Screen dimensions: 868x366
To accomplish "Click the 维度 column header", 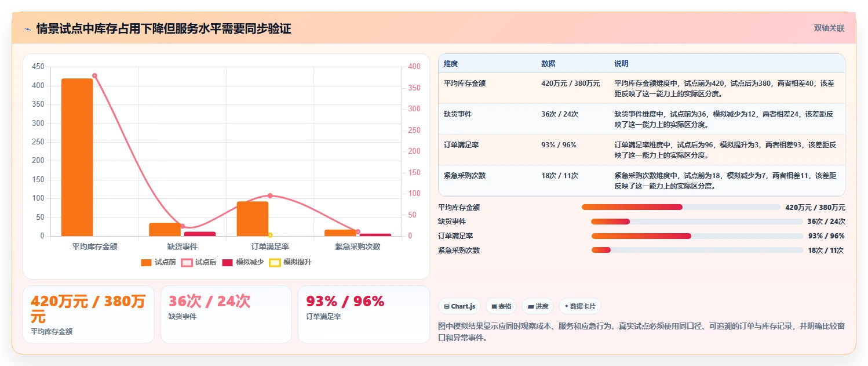I will click(451, 64).
